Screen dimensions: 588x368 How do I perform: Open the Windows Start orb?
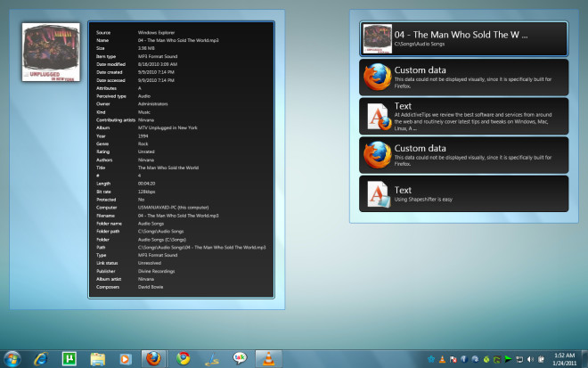12,359
